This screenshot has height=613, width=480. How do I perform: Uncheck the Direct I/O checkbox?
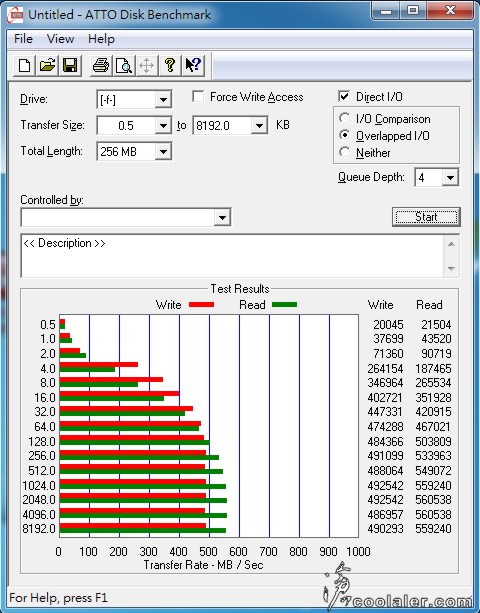344,97
